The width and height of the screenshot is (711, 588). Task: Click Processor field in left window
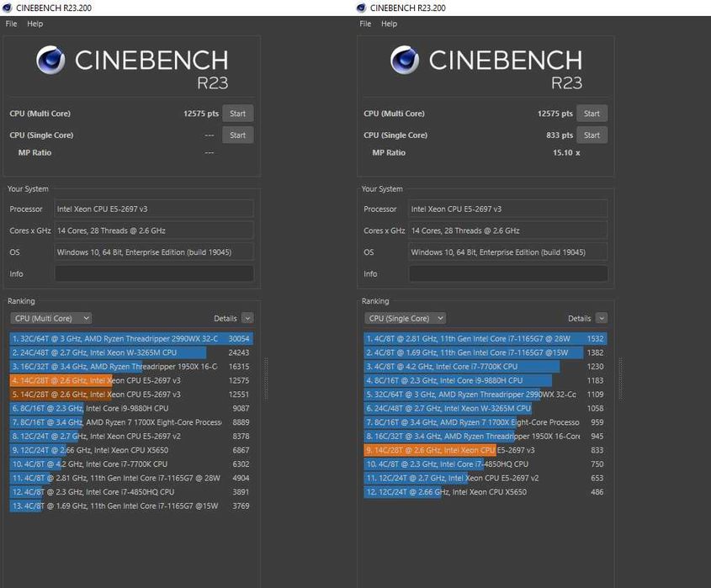(x=154, y=209)
